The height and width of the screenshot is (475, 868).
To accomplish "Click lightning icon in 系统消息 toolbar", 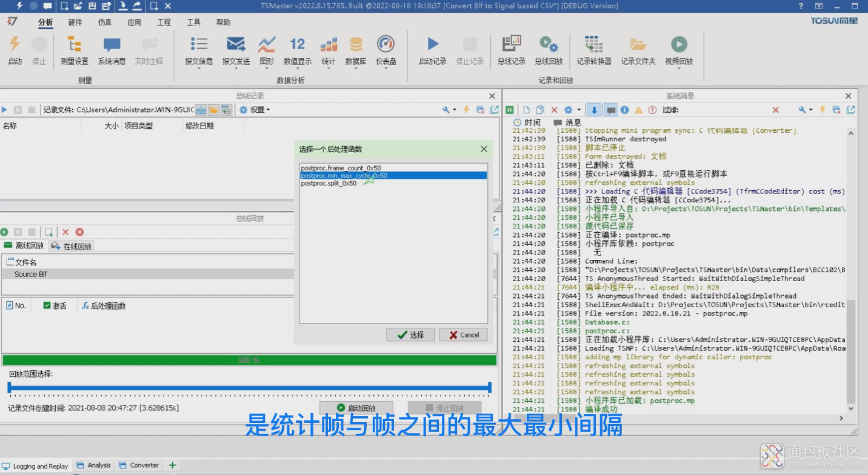I will click(823, 110).
